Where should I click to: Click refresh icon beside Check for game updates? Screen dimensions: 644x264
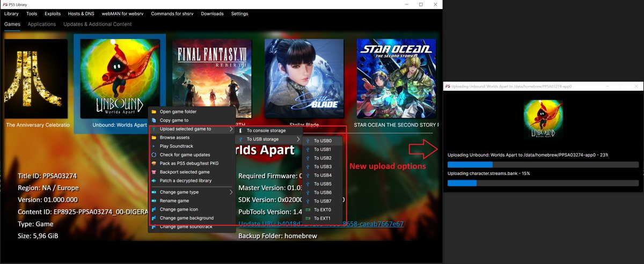(154, 155)
